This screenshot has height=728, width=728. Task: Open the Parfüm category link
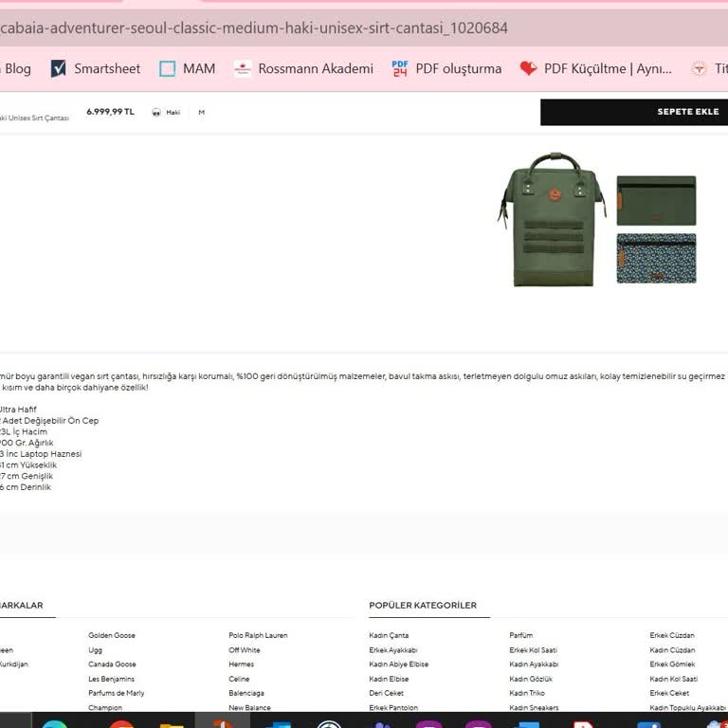(x=520, y=635)
